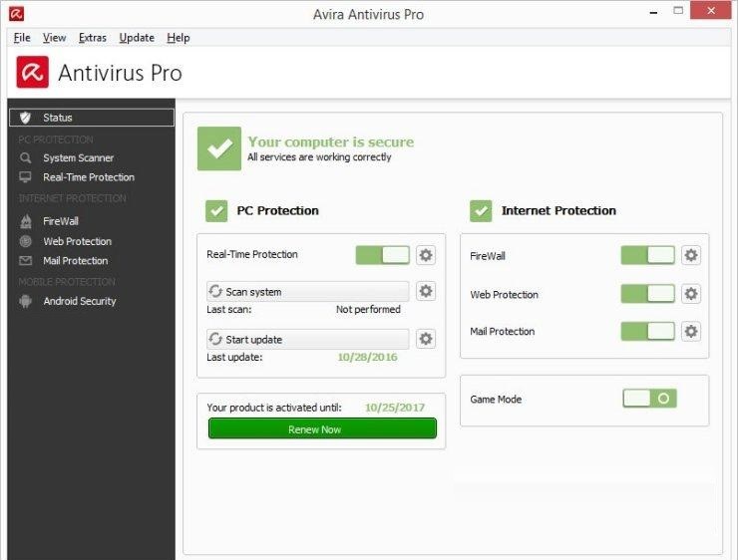Click the Renew Now button
This screenshot has height=560, width=738.
point(322,428)
